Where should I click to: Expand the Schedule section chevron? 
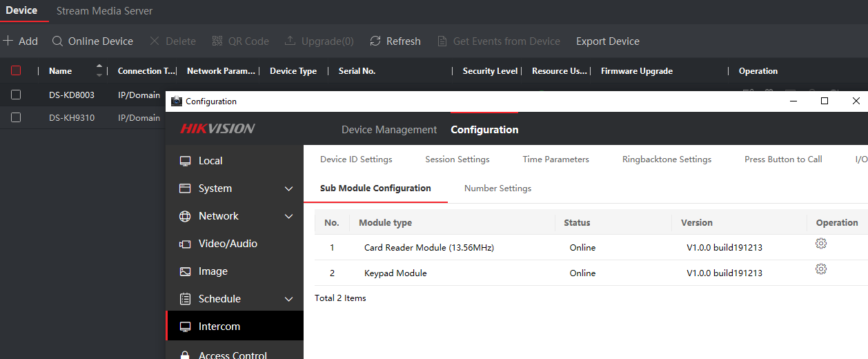point(289,299)
